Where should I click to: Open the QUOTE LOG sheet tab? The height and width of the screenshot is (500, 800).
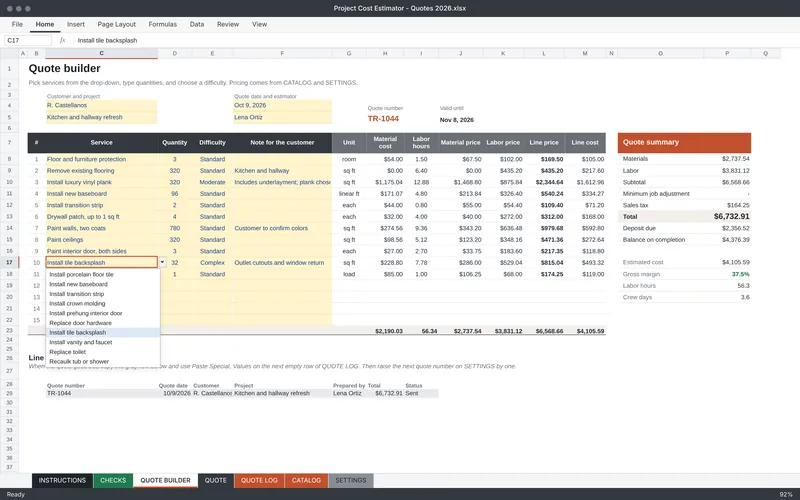259,480
